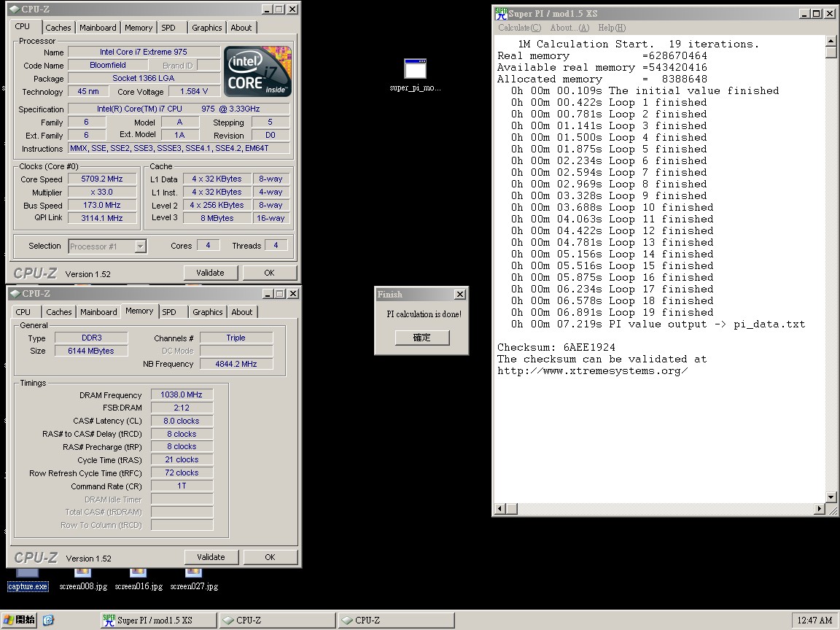Launch the quick launch browser icon
Viewport: 840px width, 630px height.
point(48,620)
